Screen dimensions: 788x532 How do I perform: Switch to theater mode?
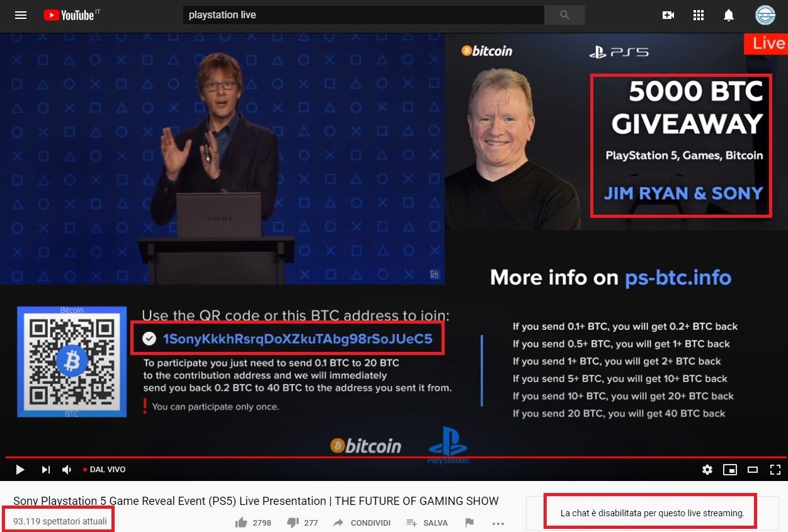tap(752, 470)
